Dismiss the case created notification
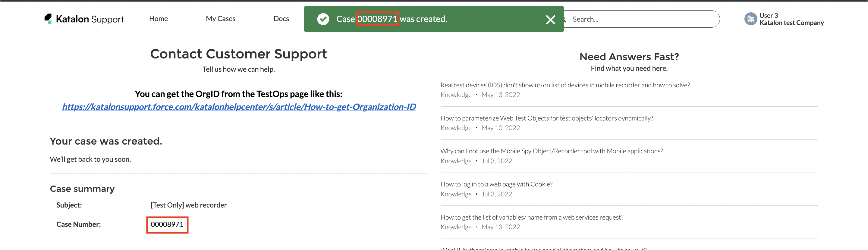 [550, 20]
